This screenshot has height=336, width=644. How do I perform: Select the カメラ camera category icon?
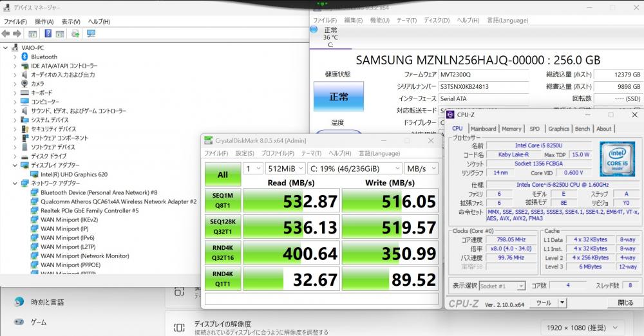coord(24,84)
